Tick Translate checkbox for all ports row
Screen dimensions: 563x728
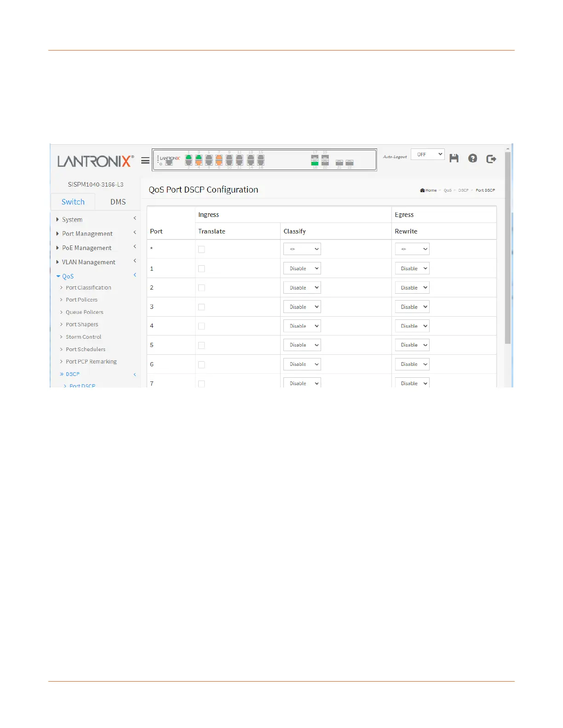(x=201, y=249)
